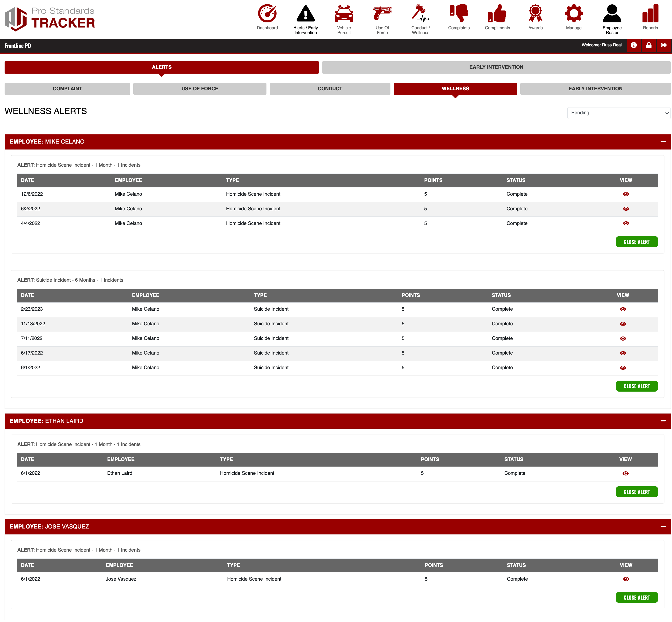The height and width of the screenshot is (622, 672).
Task: Close Ethan Laird's Homicide Scene alert
Action: pyautogui.click(x=636, y=492)
